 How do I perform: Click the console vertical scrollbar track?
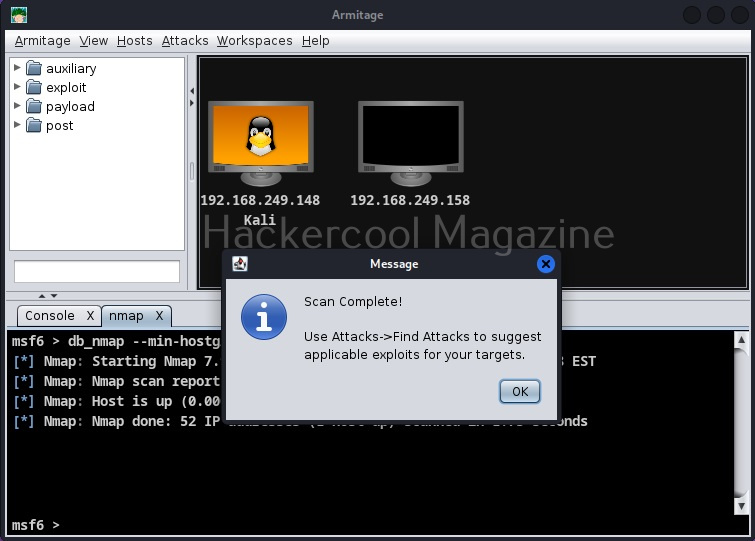coord(741,424)
